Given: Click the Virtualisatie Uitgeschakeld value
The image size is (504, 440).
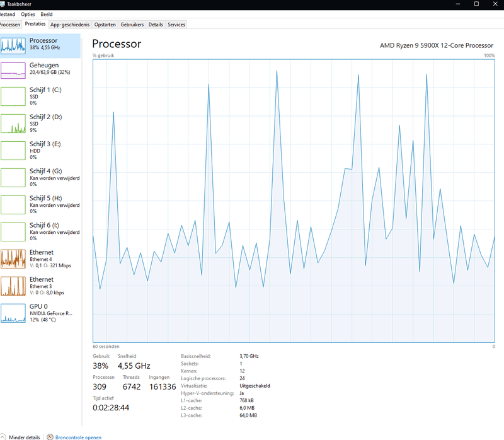Looking at the screenshot, I should click(x=255, y=386).
